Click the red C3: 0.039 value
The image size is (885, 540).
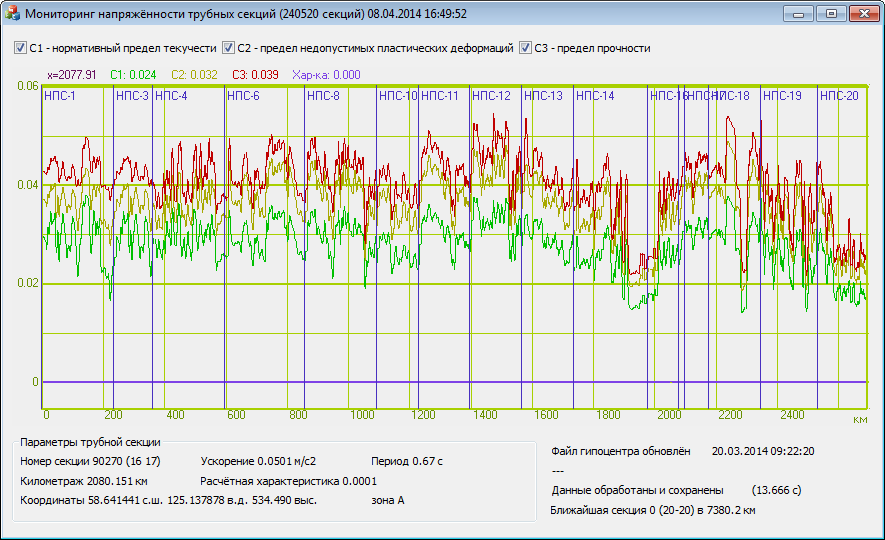click(255, 75)
